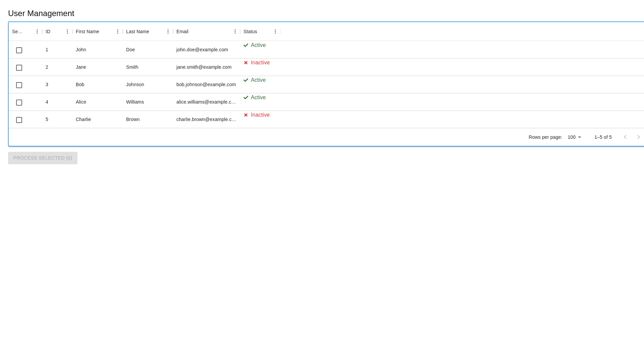This screenshot has width=644, height=362.
Task: Open the First Name column menu icon
Action: point(118,32)
